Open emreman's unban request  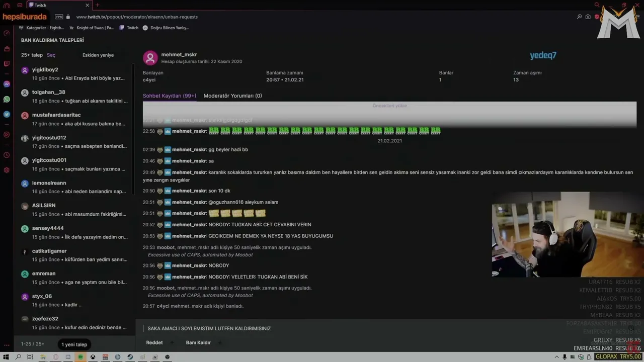coord(74,278)
